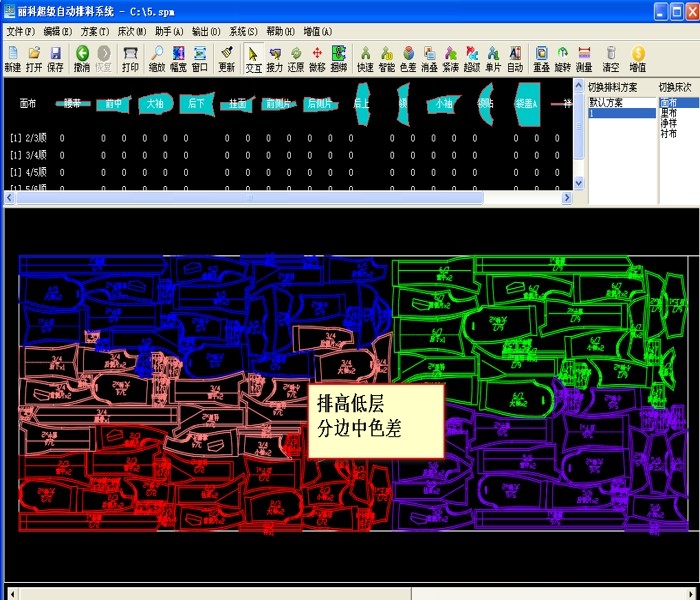The width and height of the screenshot is (700, 600).
Task: Click the 单片 (Single piece) icon
Action: pyautogui.click(x=493, y=58)
